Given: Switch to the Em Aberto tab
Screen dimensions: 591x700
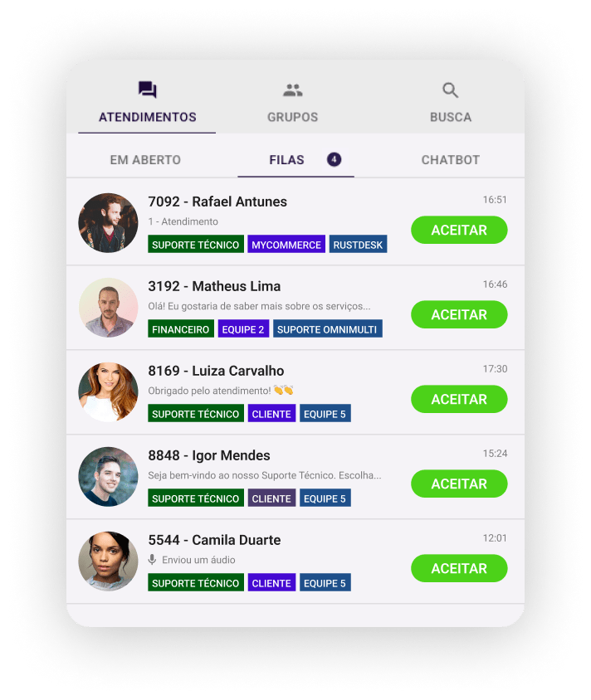Looking at the screenshot, I should tap(145, 160).
